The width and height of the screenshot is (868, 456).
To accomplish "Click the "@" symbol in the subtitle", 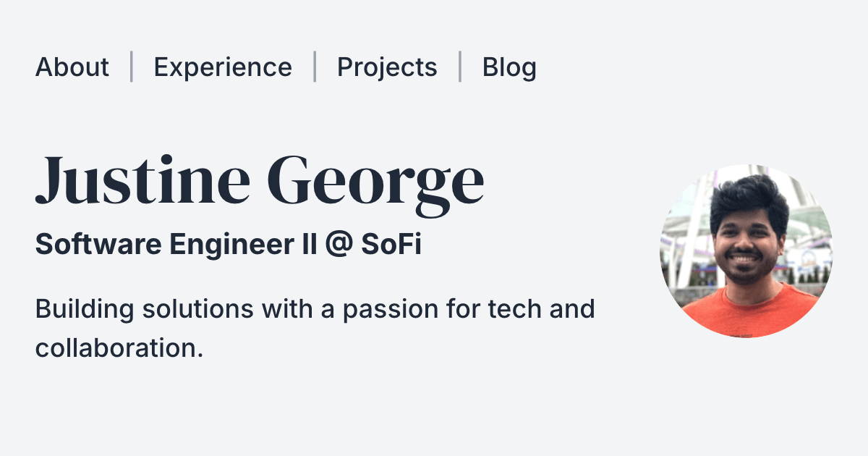I will click(339, 245).
